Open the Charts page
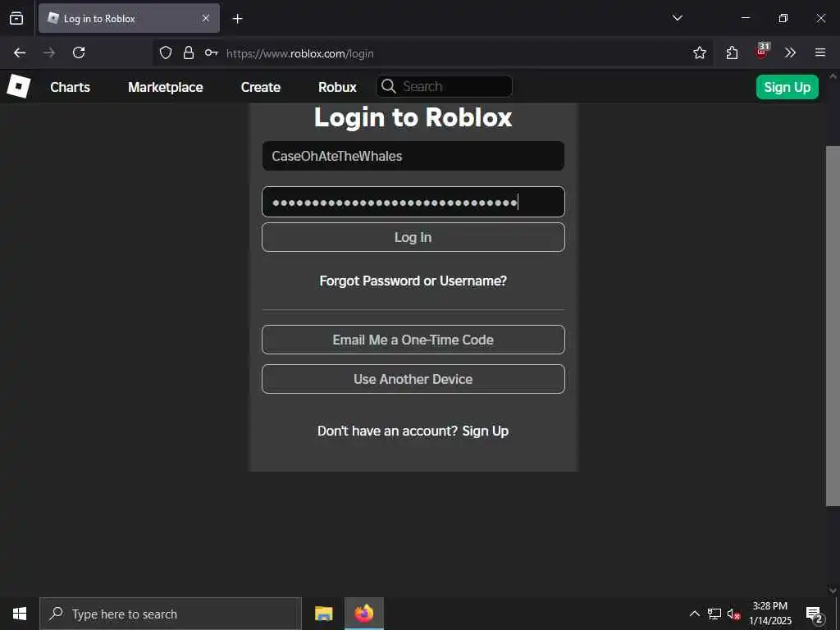The height and width of the screenshot is (630, 840). (x=71, y=87)
